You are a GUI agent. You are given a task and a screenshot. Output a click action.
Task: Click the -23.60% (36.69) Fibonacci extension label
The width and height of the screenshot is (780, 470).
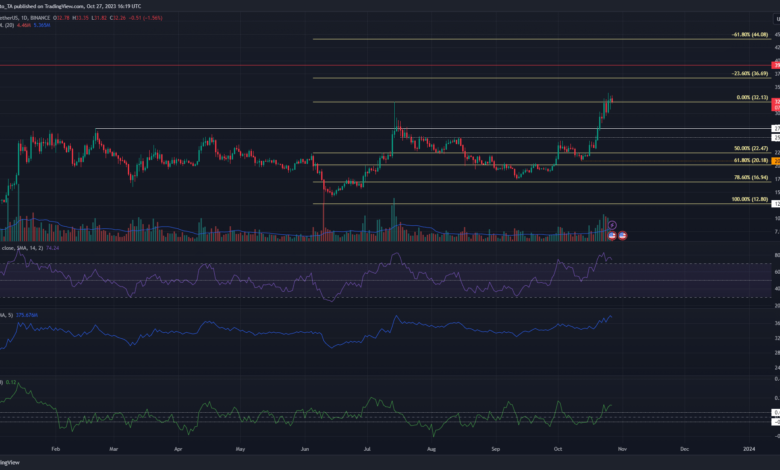pos(748,74)
